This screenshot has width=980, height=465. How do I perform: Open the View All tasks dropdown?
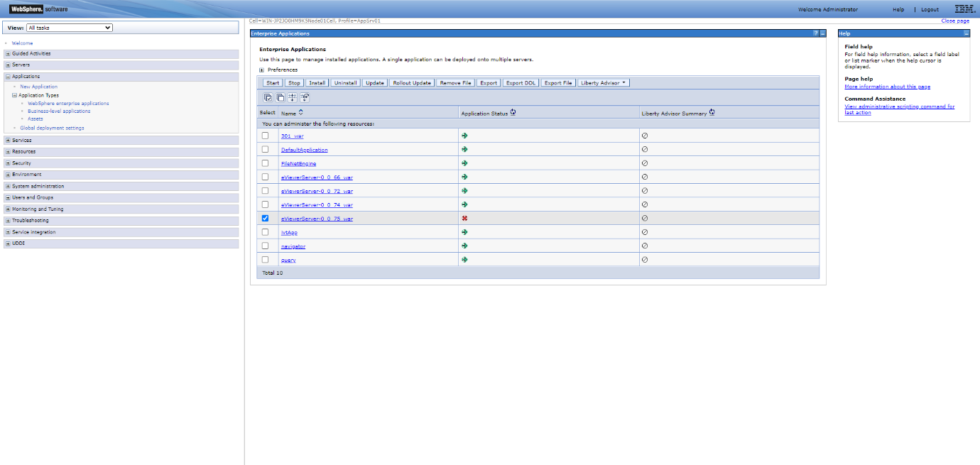coord(69,27)
